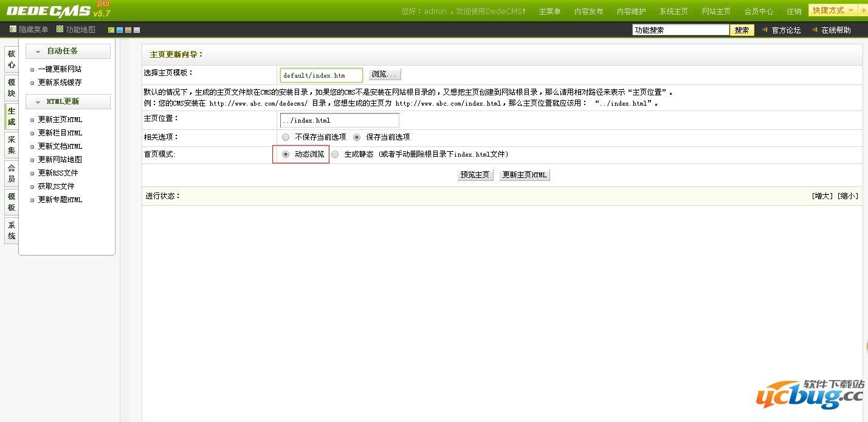Open the 在线帮助 online help link
868x422 pixels.
click(x=836, y=30)
